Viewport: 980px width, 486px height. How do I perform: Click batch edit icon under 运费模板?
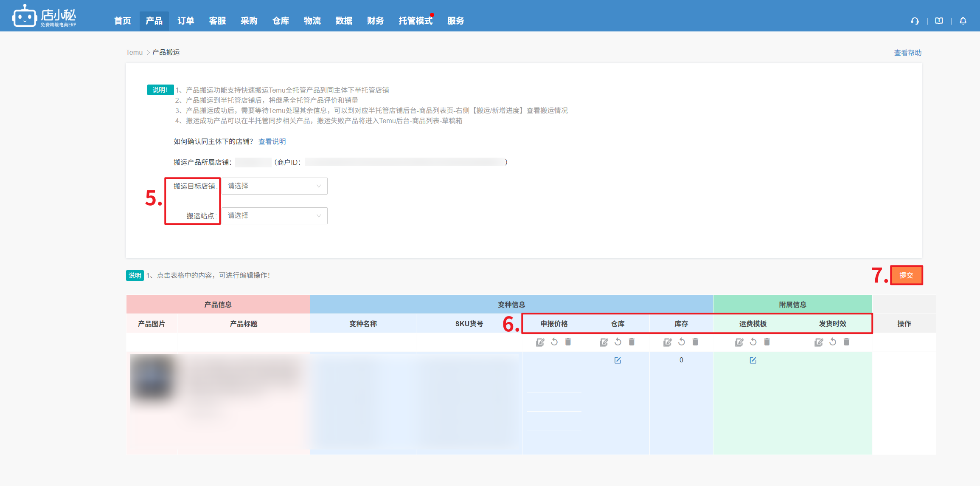[x=739, y=342]
